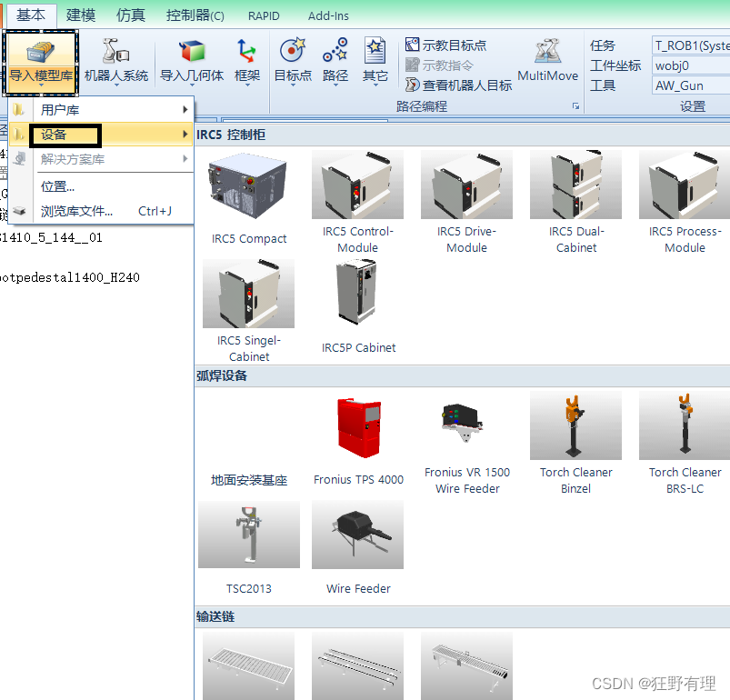Select the flat roller conveyor thumbnail
The width and height of the screenshot is (730, 700).
[x=248, y=665]
